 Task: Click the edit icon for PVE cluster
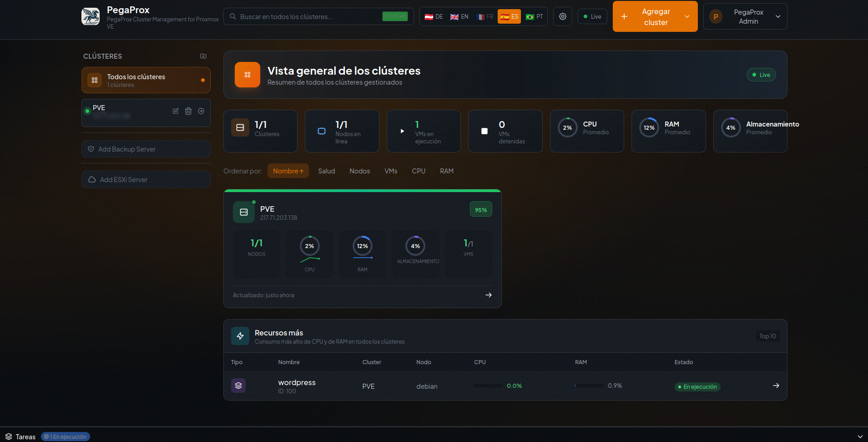(176, 111)
